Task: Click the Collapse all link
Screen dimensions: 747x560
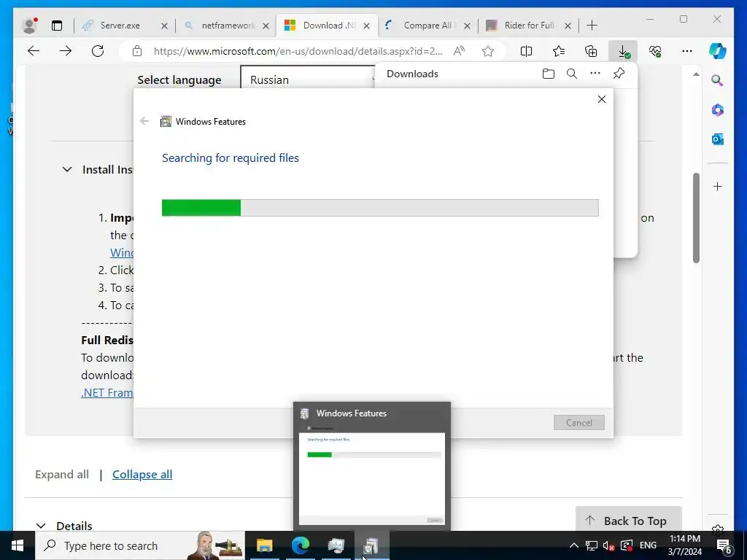Action: pyautogui.click(x=142, y=474)
